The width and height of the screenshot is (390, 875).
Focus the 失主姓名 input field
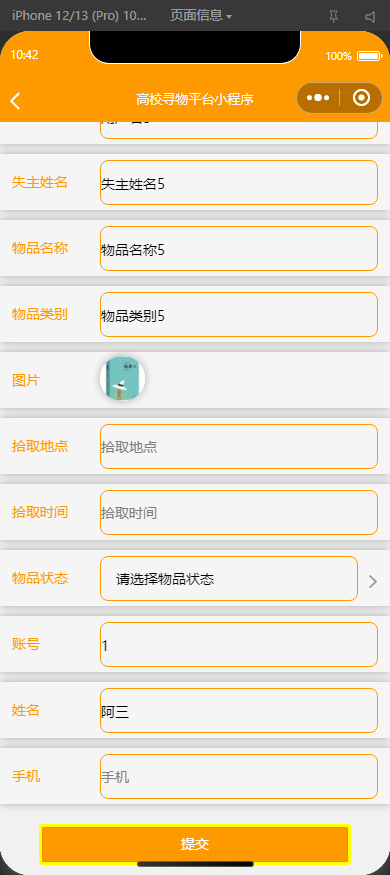[239, 182]
